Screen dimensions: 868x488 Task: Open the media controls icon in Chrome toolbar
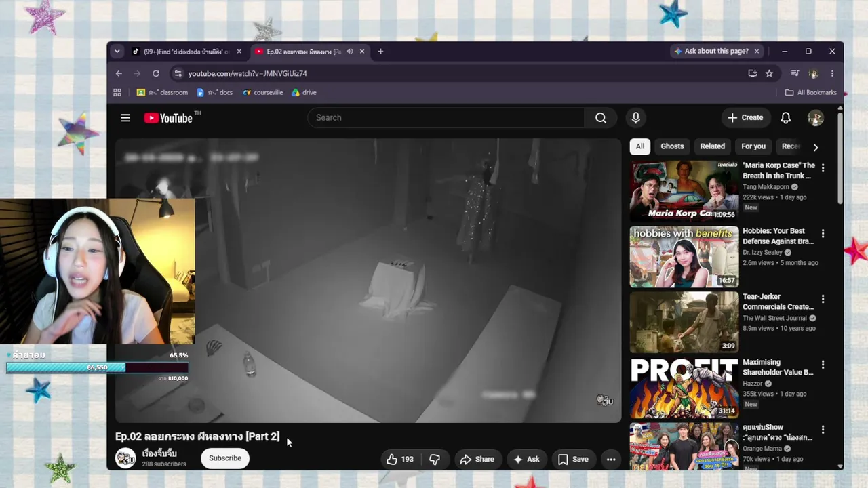[x=795, y=73]
